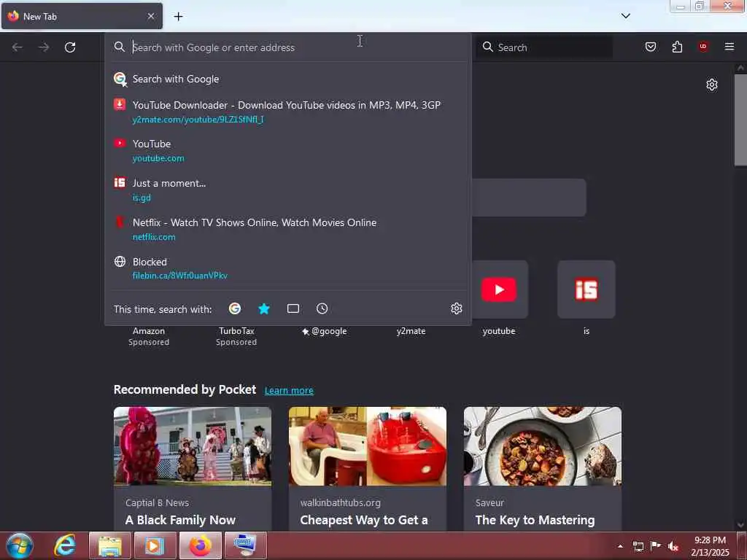This screenshot has width=747, height=560.
Task: Search bookmarks with the star icon
Action: coord(264,308)
